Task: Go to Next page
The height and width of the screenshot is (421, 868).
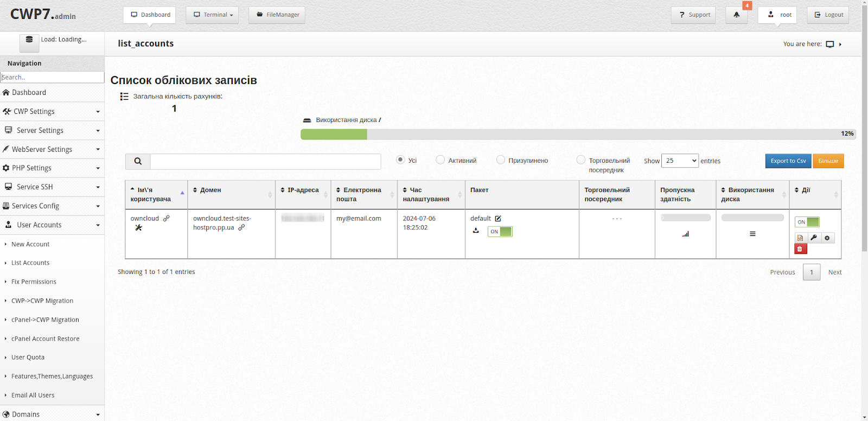Action: (x=835, y=272)
